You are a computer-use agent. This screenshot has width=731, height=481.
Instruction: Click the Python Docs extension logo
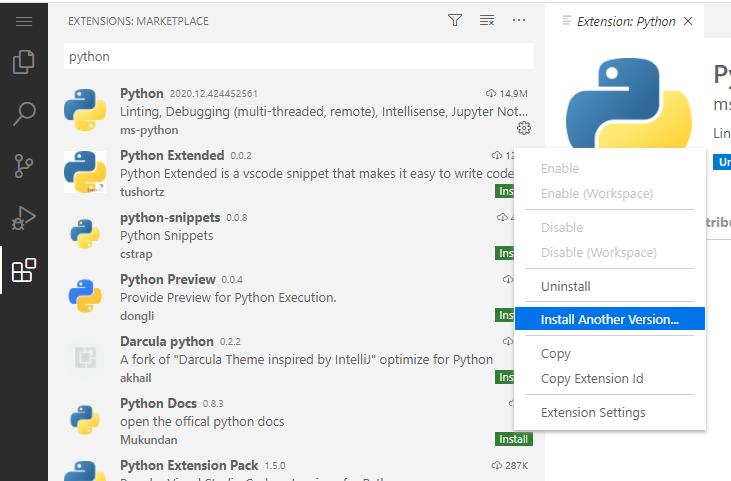(x=85, y=419)
